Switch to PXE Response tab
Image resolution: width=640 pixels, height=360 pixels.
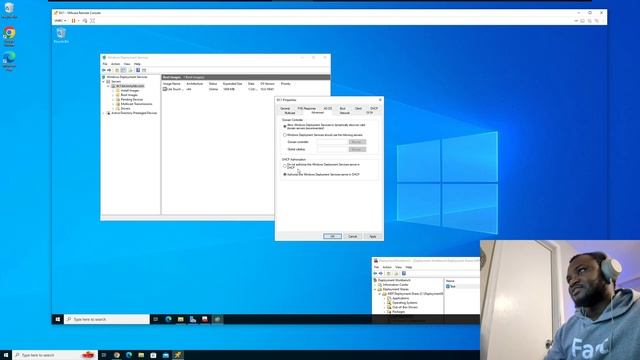click(307, 109)
